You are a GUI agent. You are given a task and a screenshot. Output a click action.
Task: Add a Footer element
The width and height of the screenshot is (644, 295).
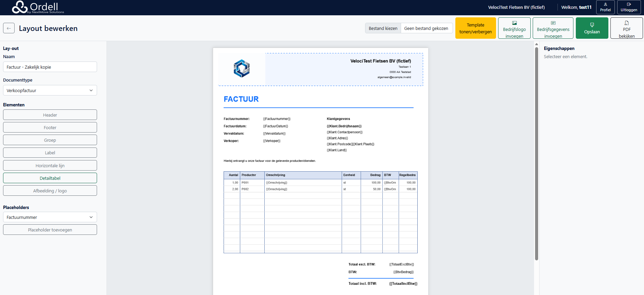[x=50, y=127]
